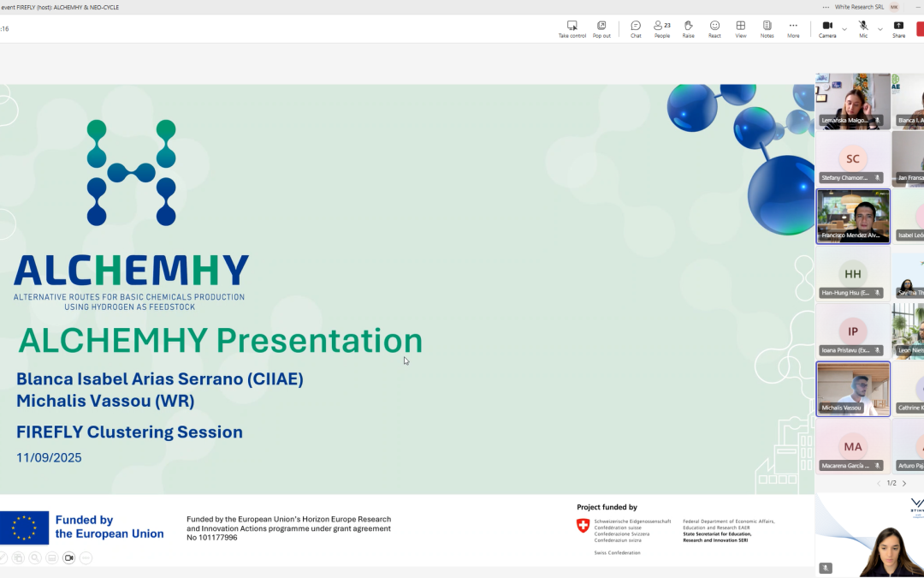The width and height of the screenshot is (924, 578).
Task: Open the meeting Chat panel
Action: coord(636,29)
